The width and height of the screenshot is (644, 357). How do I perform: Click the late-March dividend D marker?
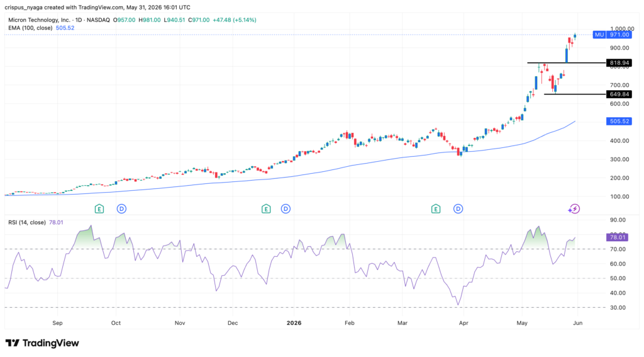[458, 209]
